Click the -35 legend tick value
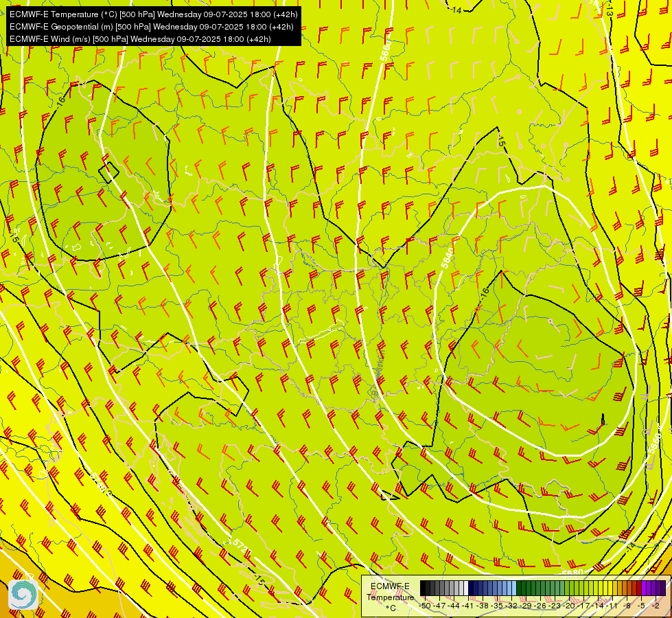 498,606
